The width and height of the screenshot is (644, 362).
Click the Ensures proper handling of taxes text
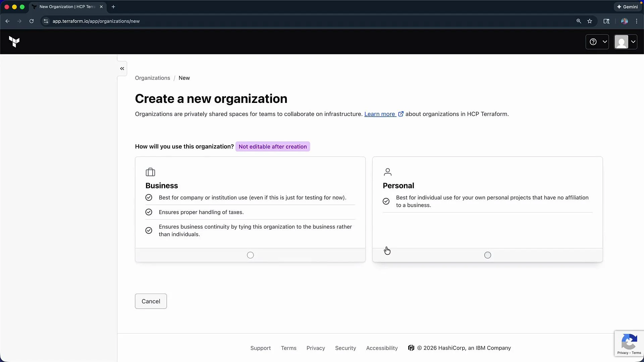(201, 212)
